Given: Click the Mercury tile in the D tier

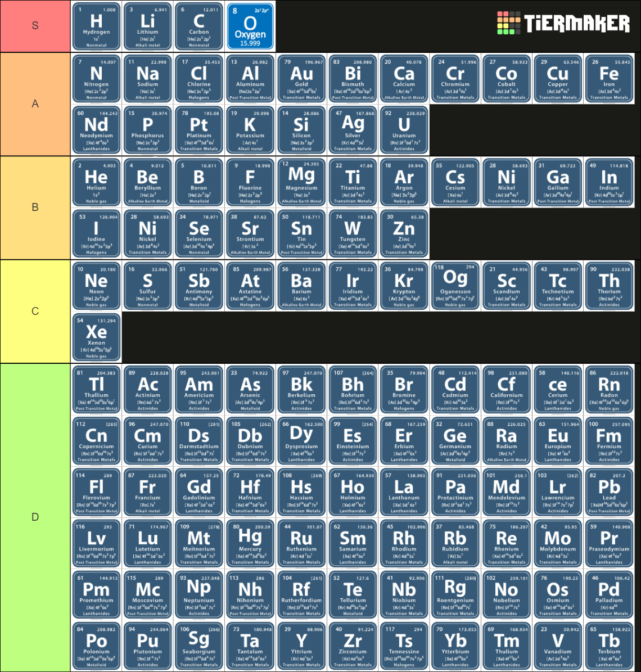Looking at the screenshot, I should point(250,543).
